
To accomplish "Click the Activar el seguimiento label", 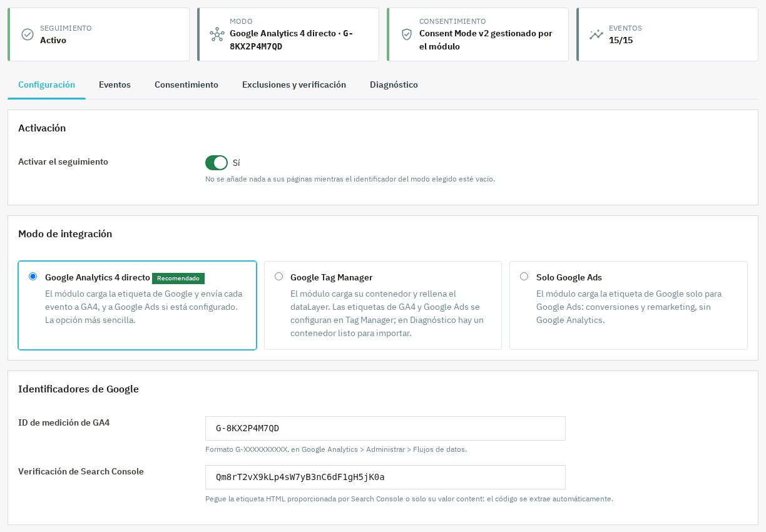I will (x=63, y=161).
